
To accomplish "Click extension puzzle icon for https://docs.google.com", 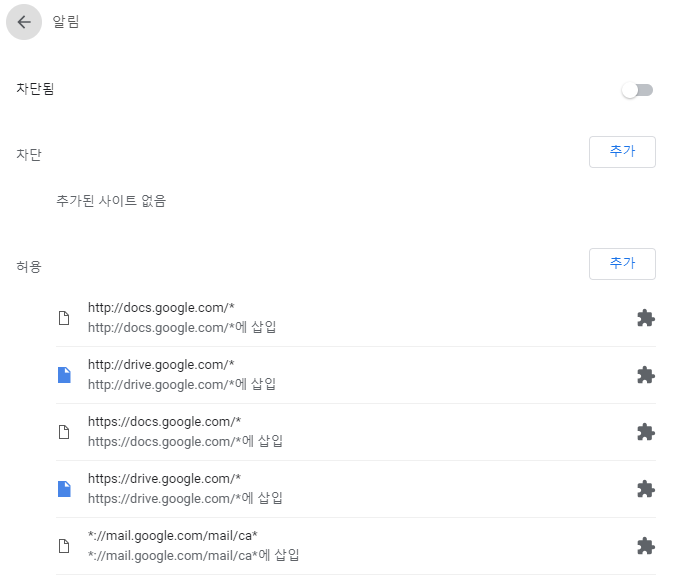I will point(646,432).
